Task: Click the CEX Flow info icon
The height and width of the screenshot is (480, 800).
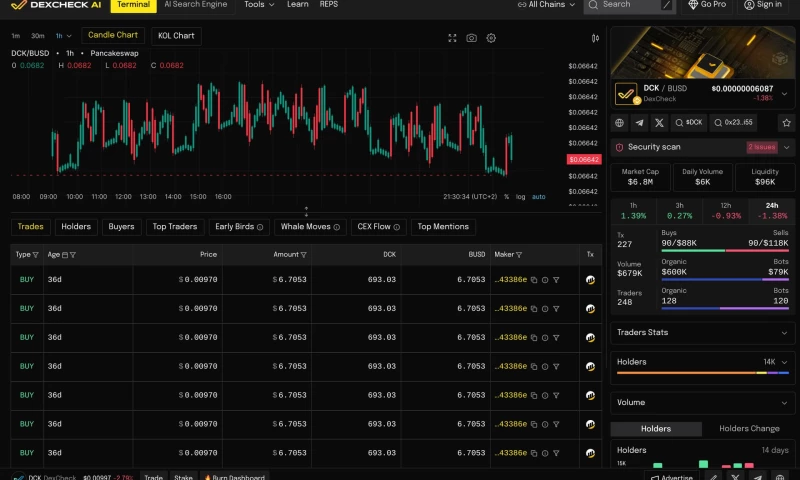Action: [x=396, y=227]
